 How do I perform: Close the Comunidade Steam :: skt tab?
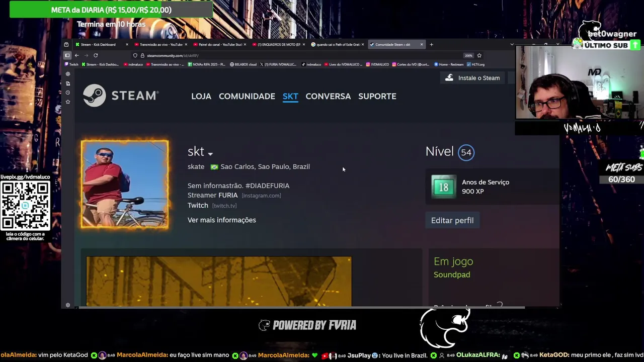(422, 44)
